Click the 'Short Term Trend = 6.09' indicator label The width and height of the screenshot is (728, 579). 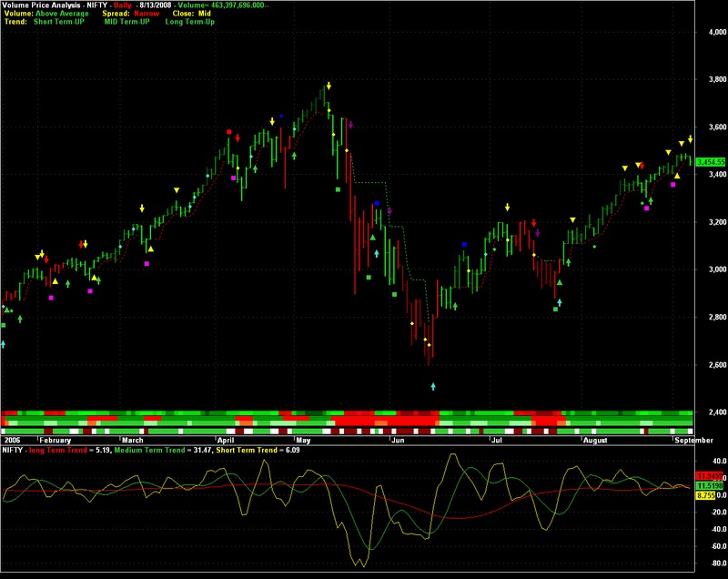(x=258, y=450)
